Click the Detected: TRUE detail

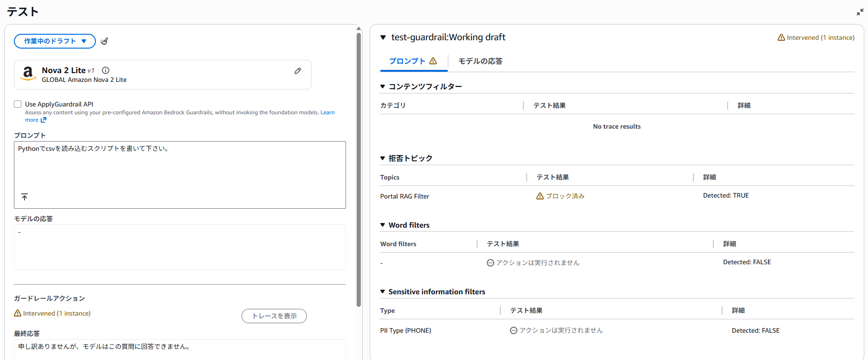click(726, 195)
